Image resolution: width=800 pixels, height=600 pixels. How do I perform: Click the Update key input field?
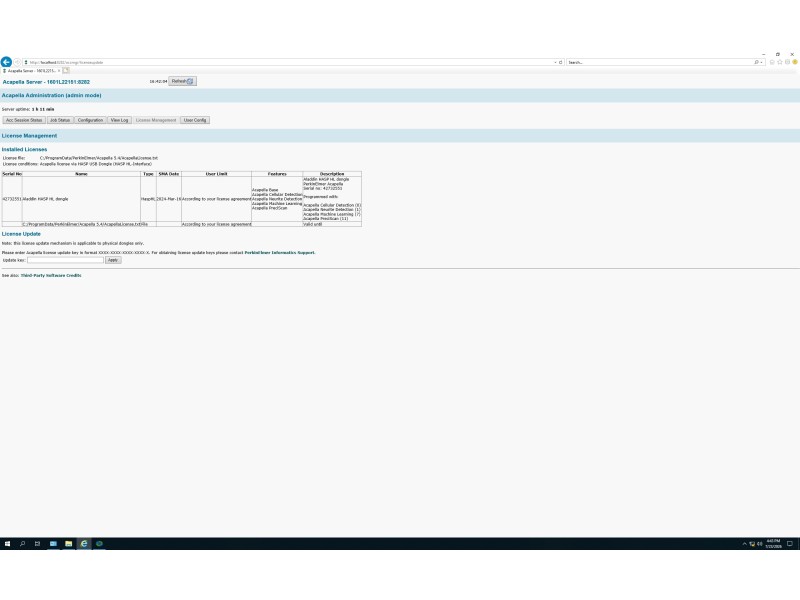(65, 260)
